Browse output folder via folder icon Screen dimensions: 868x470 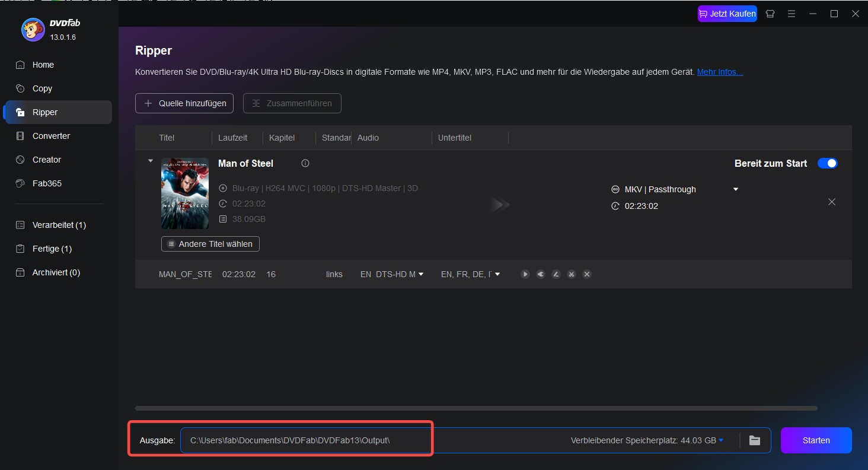click(755, 440)
